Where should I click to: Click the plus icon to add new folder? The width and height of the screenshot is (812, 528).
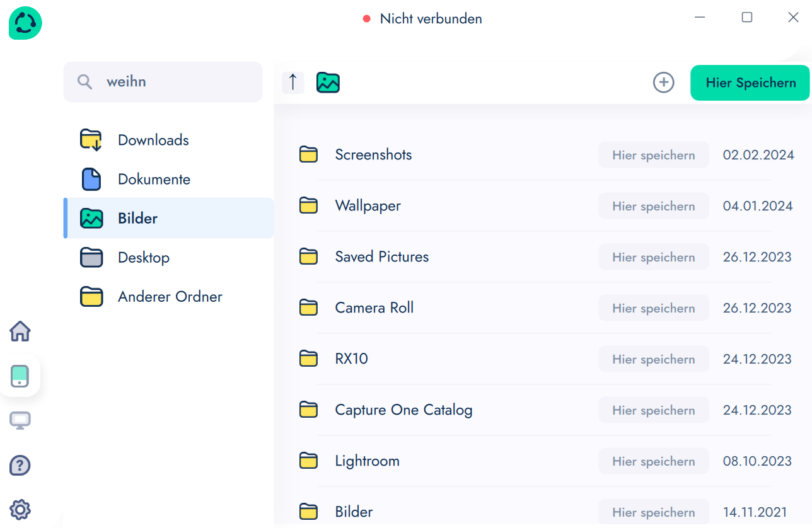point(663,83)
